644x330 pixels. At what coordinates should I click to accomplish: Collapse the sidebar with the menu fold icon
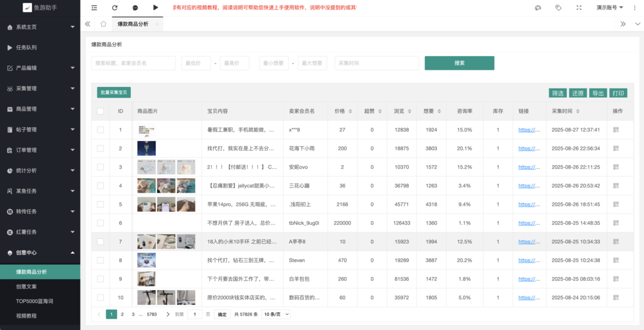[x=94, y=8]
